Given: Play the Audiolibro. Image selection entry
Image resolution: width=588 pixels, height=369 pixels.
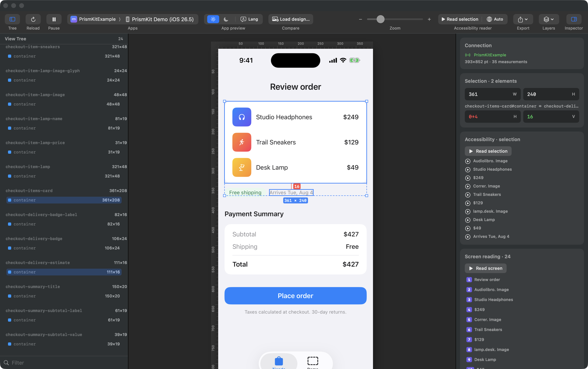Looking at the screenshot, I should (x=468, y=161).
